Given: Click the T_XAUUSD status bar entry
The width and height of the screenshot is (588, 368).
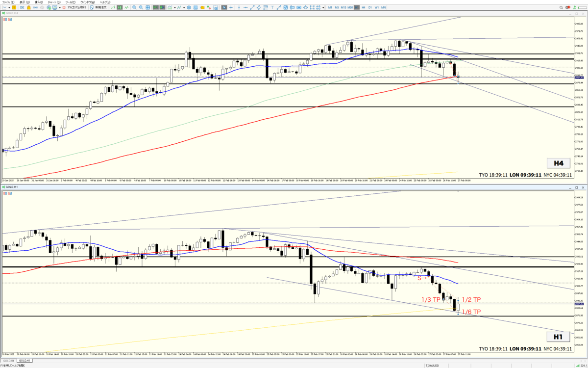Looking at the screenshot, I should [x=432, y=366].
